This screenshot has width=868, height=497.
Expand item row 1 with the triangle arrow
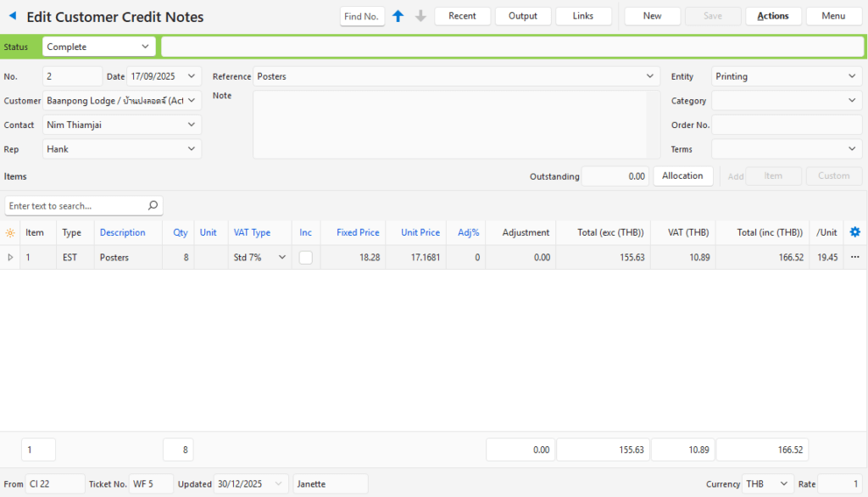[x=10, y=257]
